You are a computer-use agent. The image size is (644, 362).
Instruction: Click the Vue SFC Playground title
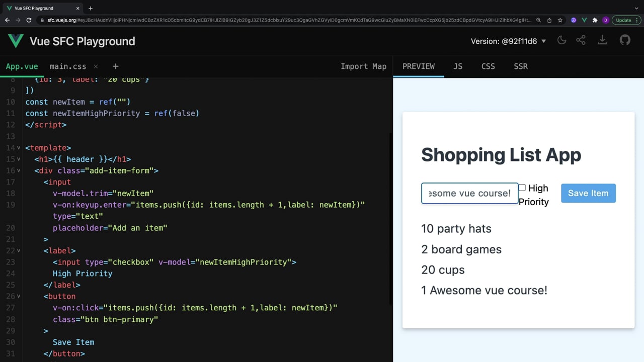82,41
